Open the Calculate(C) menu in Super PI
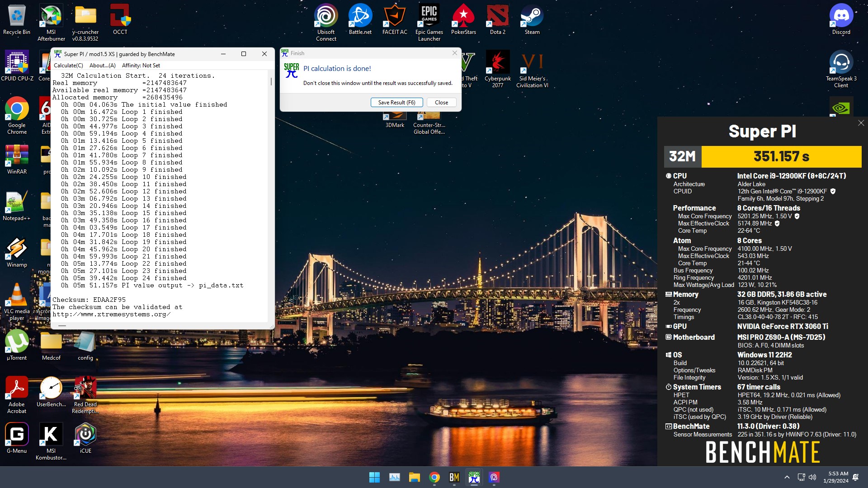This screenshot has height=488, width=868. click(x=68, y=66)
